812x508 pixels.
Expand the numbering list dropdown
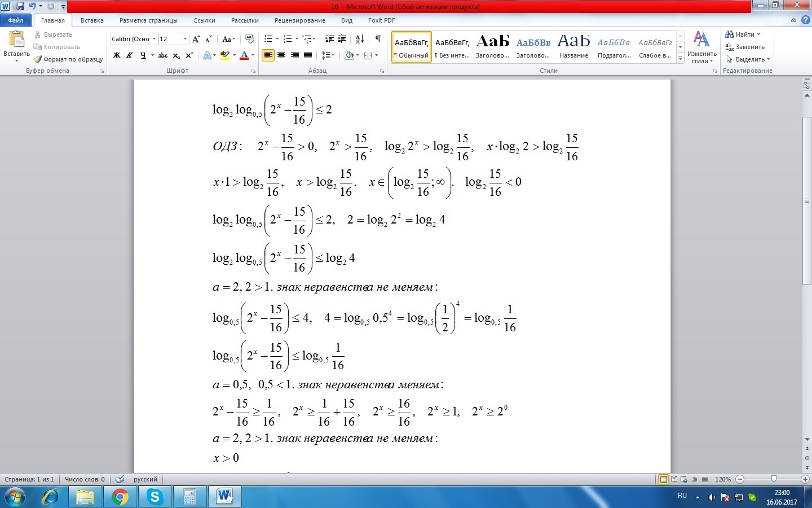coord(297,39)
